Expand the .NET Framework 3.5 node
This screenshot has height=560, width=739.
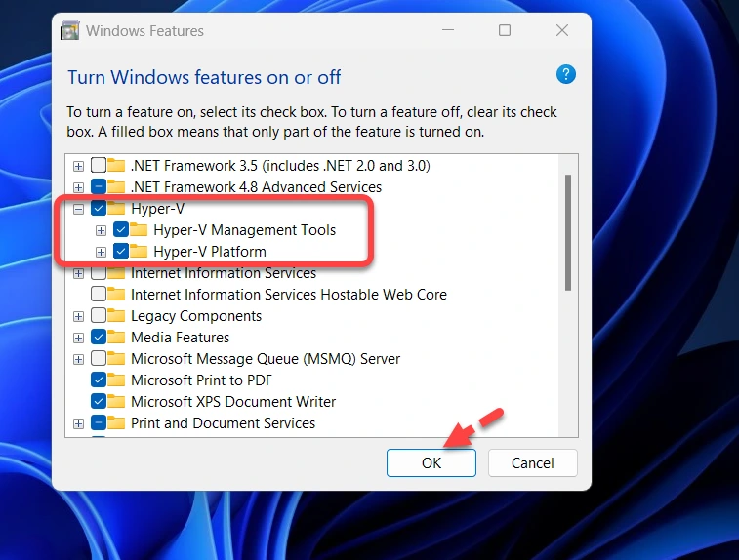[x=78, y=166]
